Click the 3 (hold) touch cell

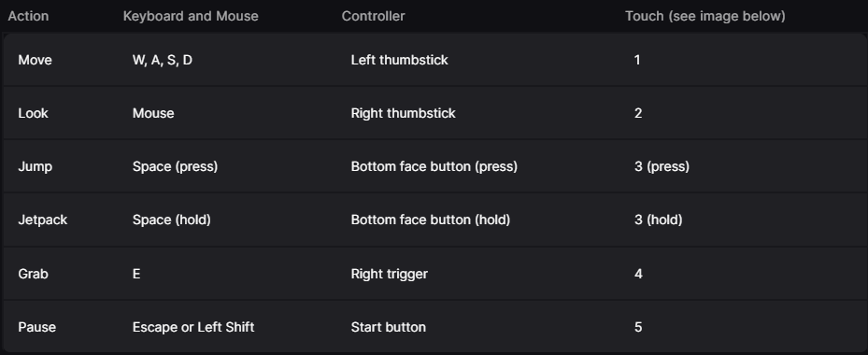coord(658,220)
